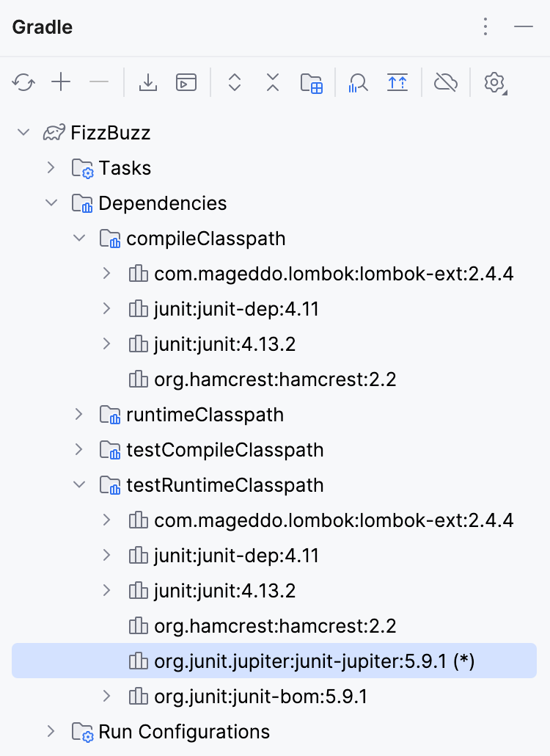Open options menu in Gradle panel header
Screen dimensions: 550x756
point(485,26)
